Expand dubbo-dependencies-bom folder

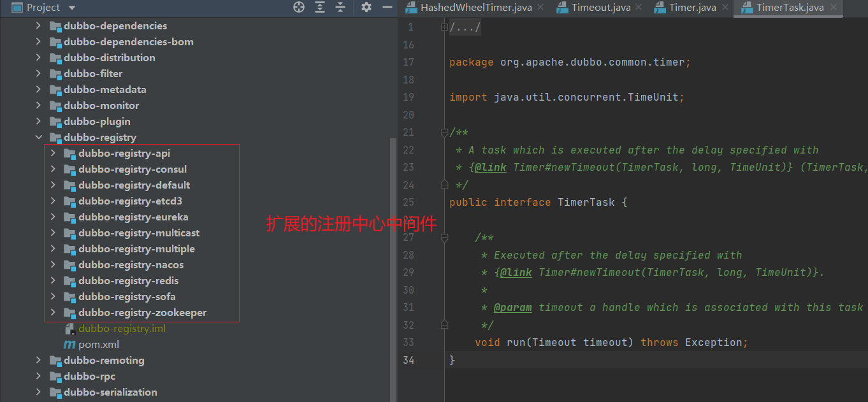coord(38,41)
